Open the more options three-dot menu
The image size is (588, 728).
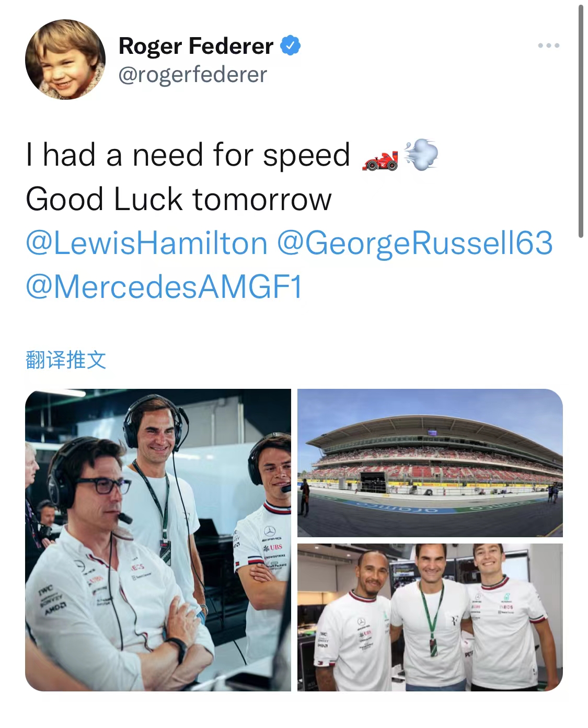pyautogui.click(x=548, y=46)
